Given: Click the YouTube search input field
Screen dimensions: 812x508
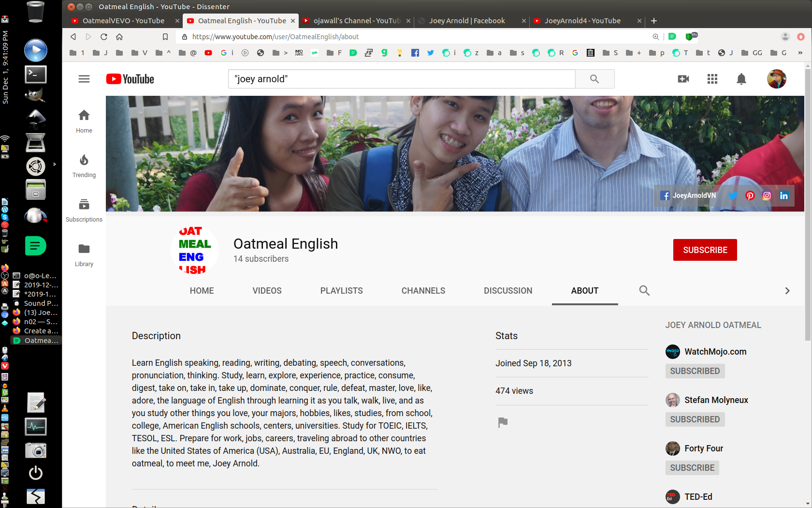Looking at the screenshot, I should 402,79.
